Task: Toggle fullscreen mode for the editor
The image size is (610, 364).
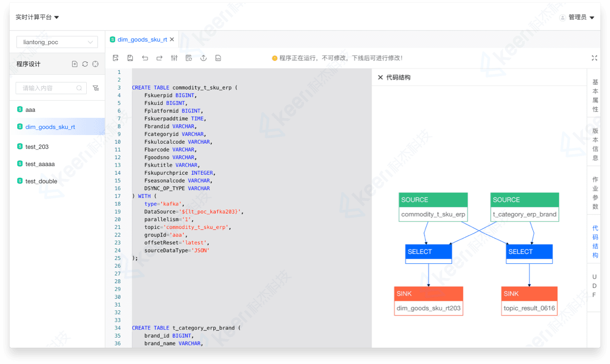Action: pyautogui.click(x=594, y=58)
